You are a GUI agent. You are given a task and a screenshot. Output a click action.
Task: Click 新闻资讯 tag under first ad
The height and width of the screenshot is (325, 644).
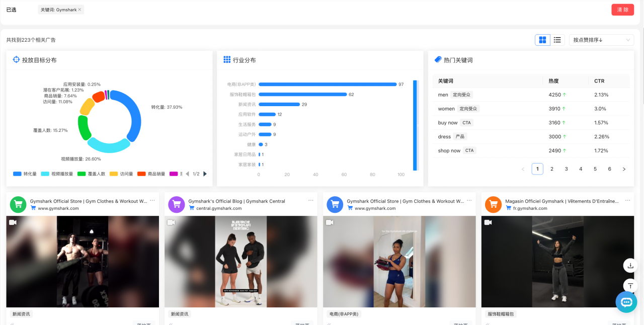click(x=21, y=314)
